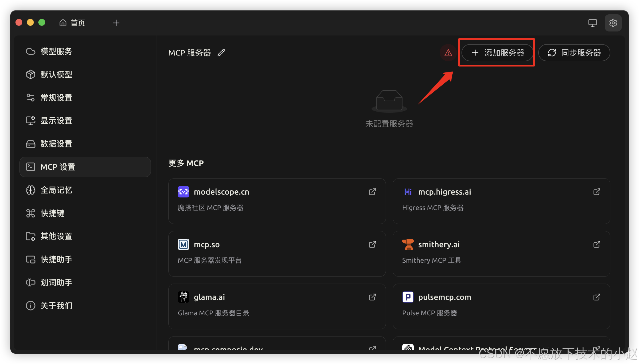Image resolution: width=639 pixels, height=364 pixels.
Task: Open 默认模型 settings
Action: click(85, 74)
